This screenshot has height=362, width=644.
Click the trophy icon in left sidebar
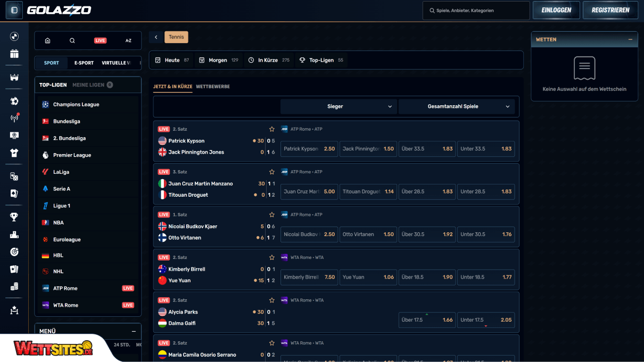click(x=14, y=217)
